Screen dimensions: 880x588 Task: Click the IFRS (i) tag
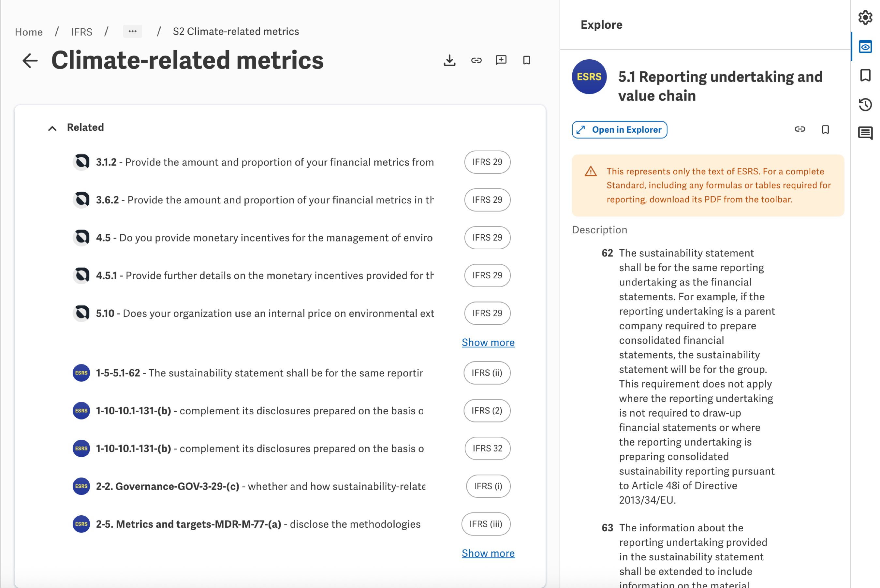pyautogui.click(x=488, y=486)
